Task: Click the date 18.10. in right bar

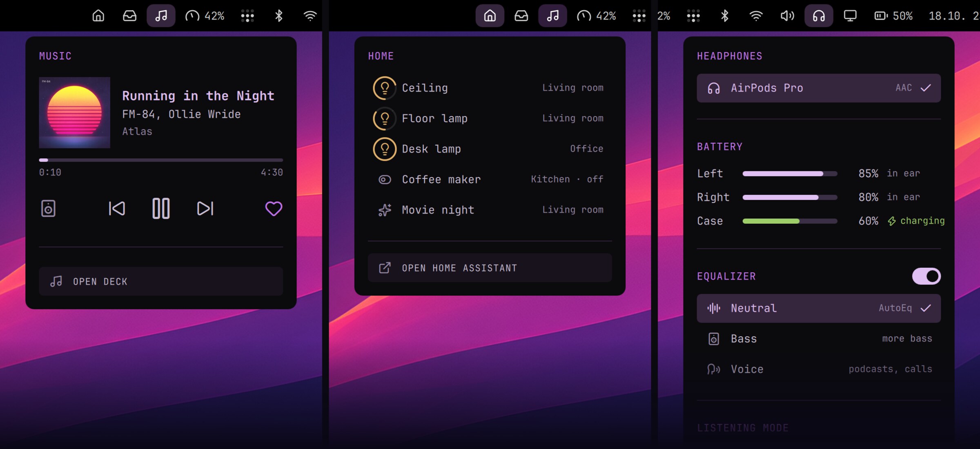Action: pyautogui.click(x=947, y=16)
